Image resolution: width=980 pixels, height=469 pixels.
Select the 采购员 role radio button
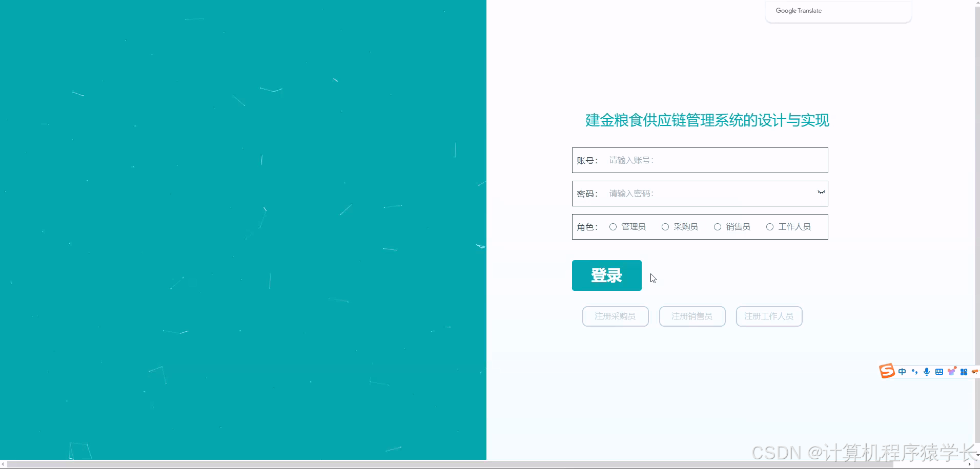click(665, 226)
